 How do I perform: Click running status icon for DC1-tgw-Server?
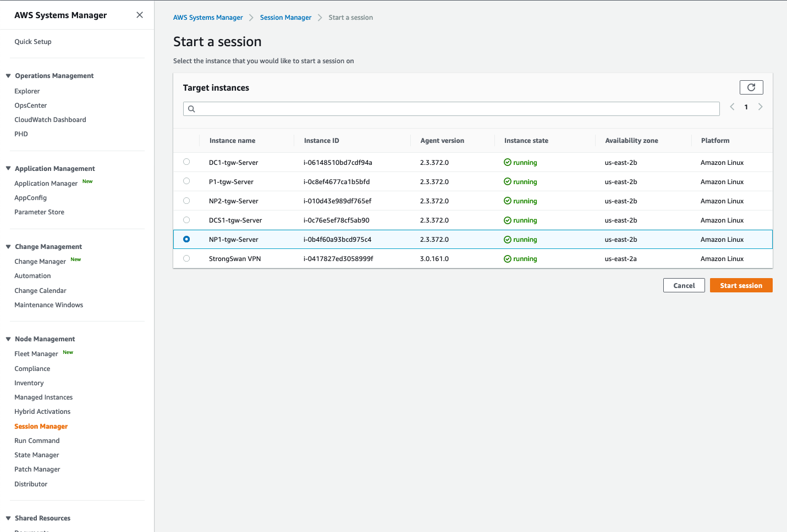coord(508,163)
